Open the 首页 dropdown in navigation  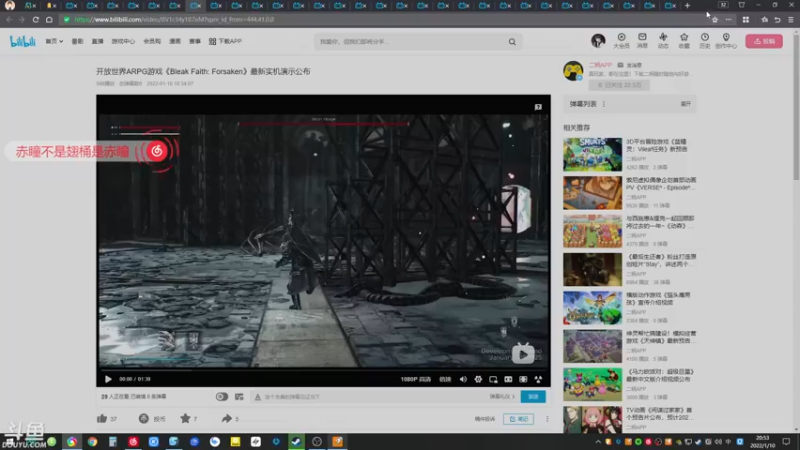tap(54, 41)
